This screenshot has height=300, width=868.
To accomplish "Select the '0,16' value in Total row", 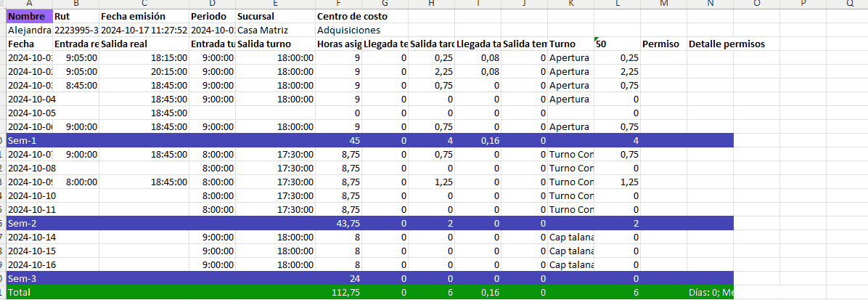I will [x=478, y=292].
